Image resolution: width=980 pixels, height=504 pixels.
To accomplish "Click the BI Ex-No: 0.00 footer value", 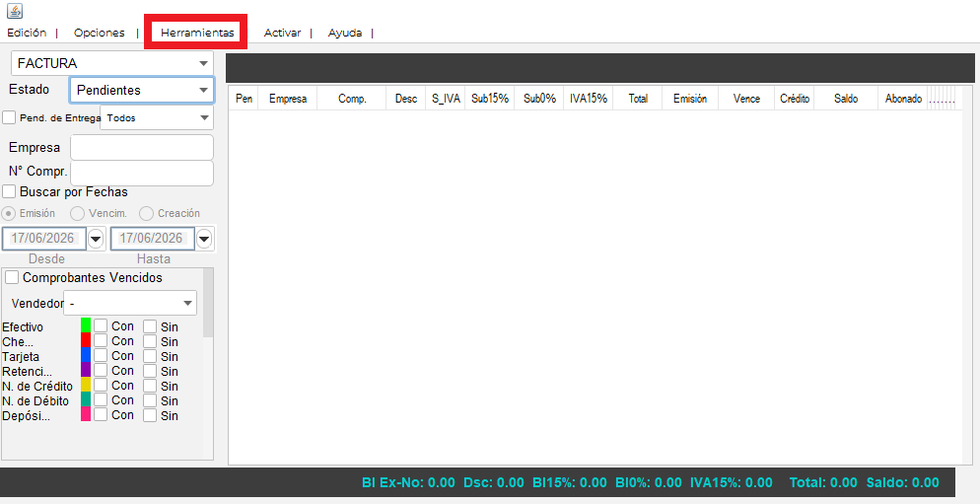I will (x=408, y=482).
